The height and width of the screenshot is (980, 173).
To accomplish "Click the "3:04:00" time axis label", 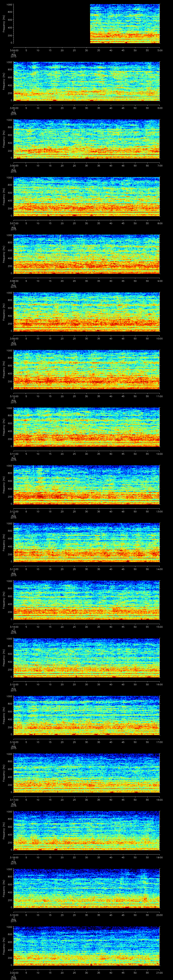I will click(14, 50).
